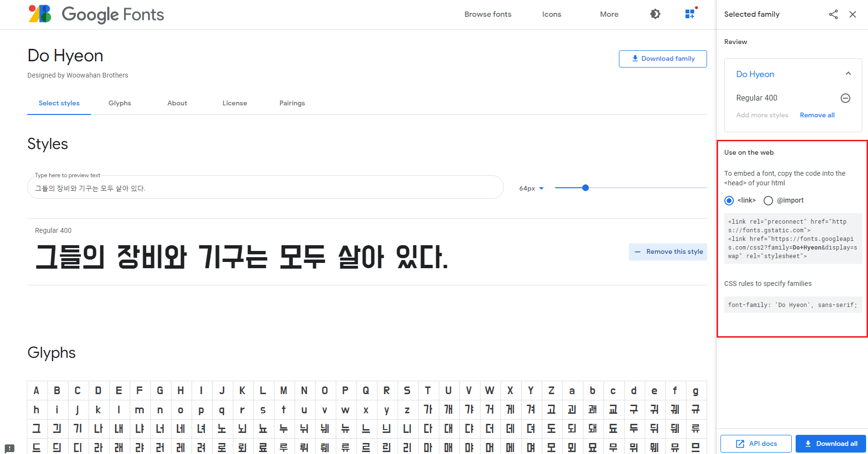Download the Do Hyeon family

pos(663,58)
